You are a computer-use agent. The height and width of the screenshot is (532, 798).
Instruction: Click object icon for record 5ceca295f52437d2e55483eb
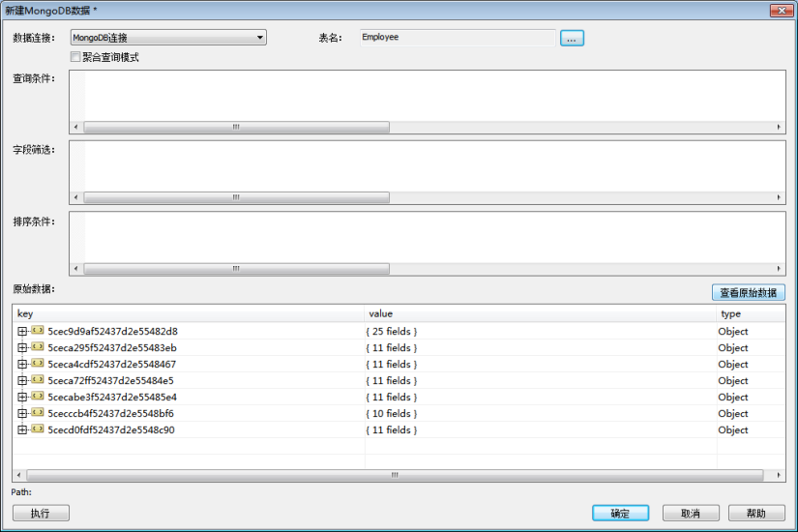[x=38, y=347]
